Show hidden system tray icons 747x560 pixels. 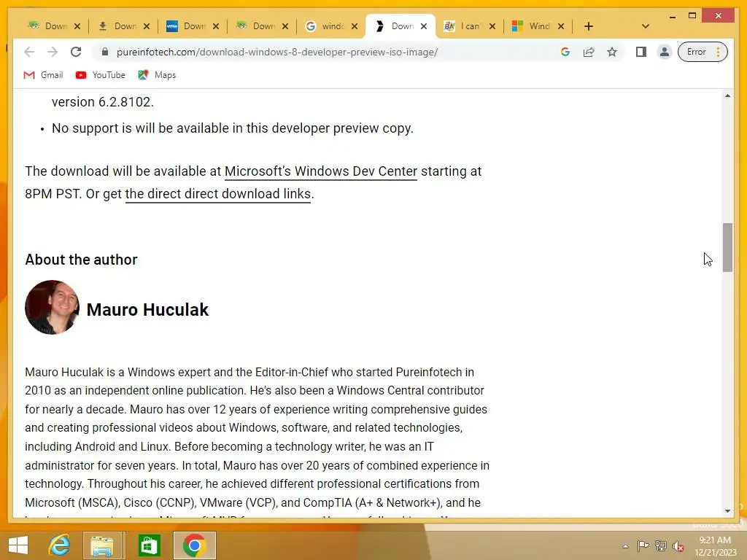(x=625, y=546)
